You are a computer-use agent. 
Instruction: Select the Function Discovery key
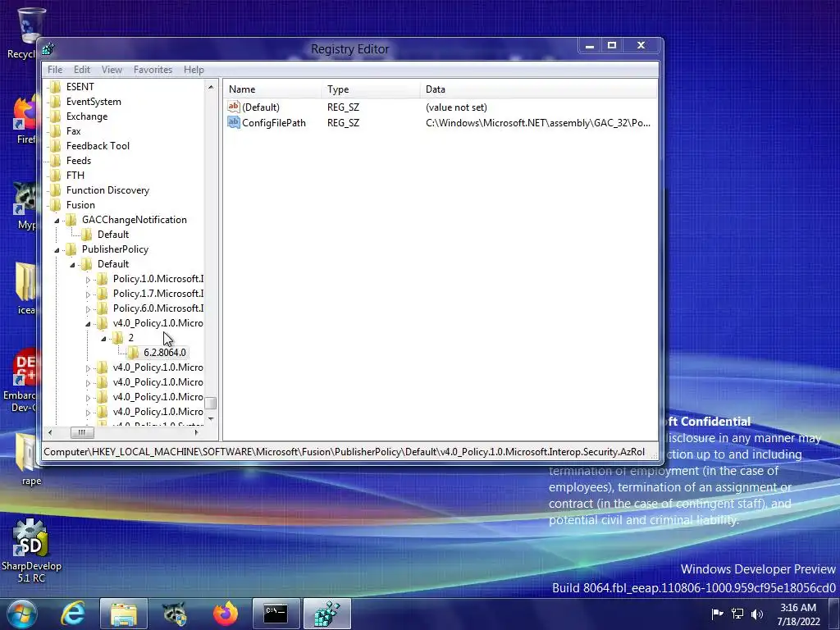point(107,190)
